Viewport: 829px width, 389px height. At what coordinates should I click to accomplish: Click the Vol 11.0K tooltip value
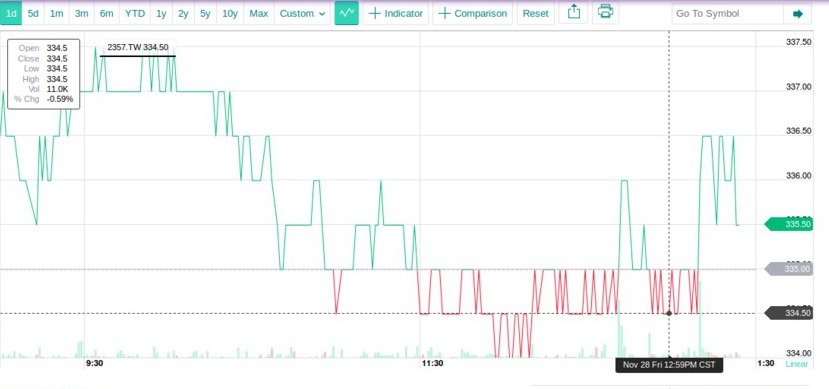click(58, 89)
